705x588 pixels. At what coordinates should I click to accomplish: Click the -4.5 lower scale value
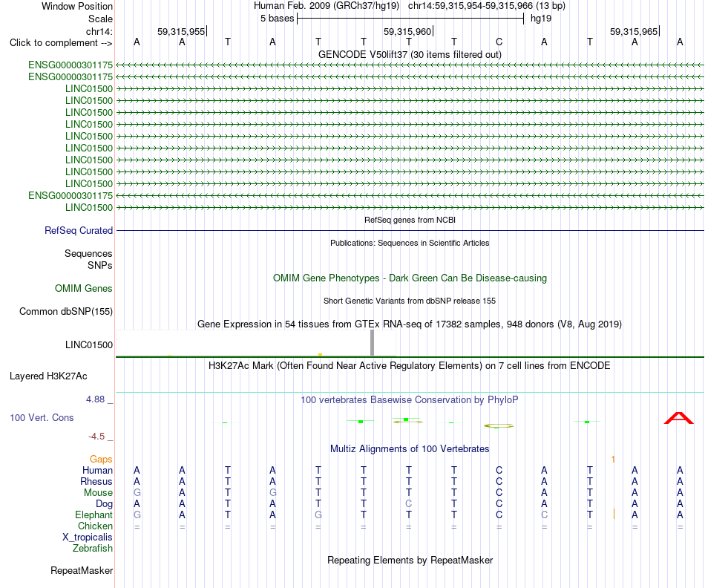click(96, 437)
